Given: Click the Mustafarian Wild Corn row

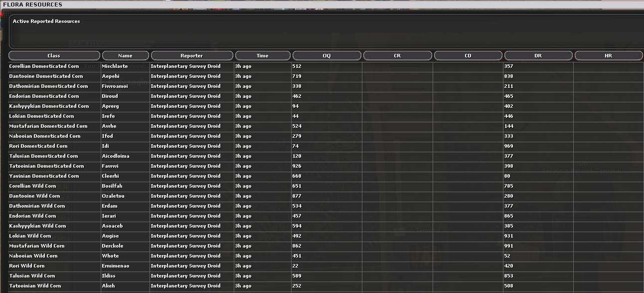Looking at the screenshot, I should (37, 246).
